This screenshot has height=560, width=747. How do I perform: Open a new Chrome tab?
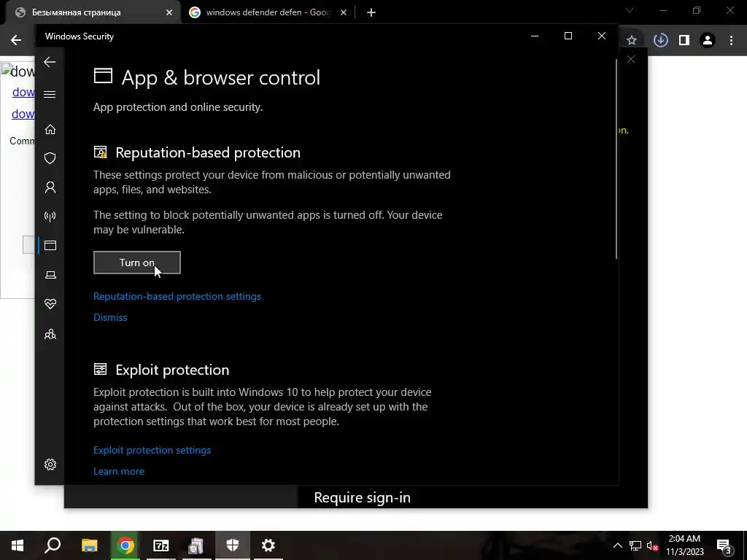coord(371,12)
